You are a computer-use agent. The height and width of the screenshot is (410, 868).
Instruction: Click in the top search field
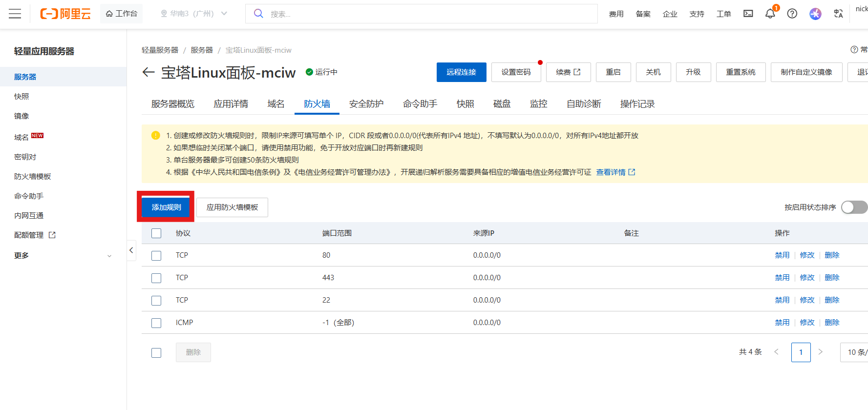(430, 14)
